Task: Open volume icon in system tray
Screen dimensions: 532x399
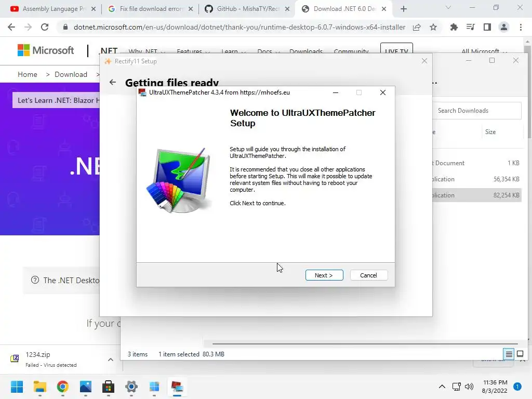Action: [x=469, y=387]
